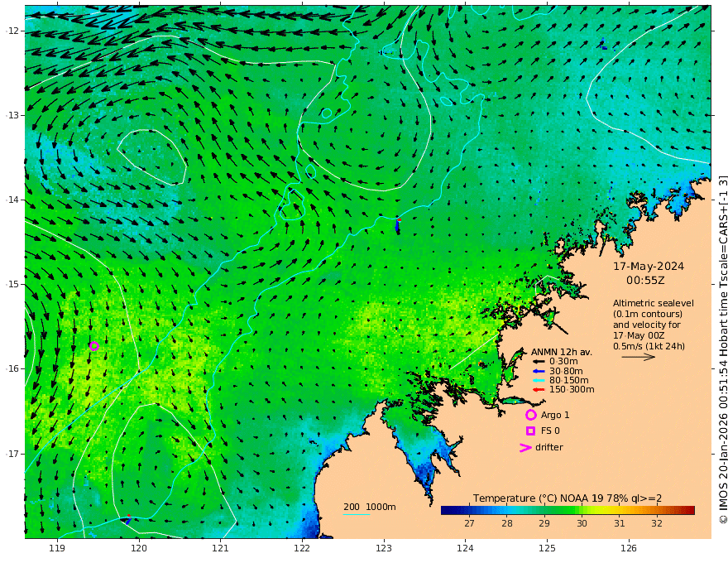Viewport: 728px width, 563px height.
Task: Click the 17-May 00Z velocity date text
Action: tap(639, 335)
